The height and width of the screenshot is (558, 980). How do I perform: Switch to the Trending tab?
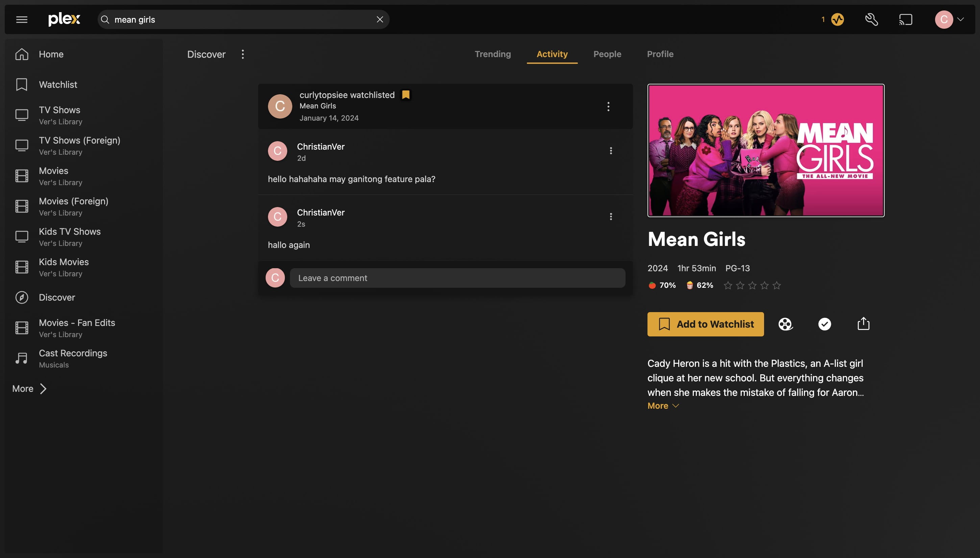pyautogui.click(x=493, y=54)
